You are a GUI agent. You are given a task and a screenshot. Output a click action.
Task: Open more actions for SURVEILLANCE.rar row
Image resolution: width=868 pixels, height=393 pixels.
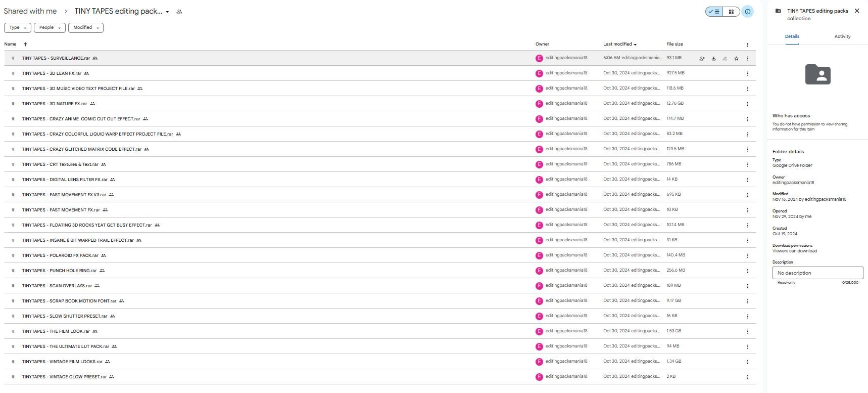(747, 59)
